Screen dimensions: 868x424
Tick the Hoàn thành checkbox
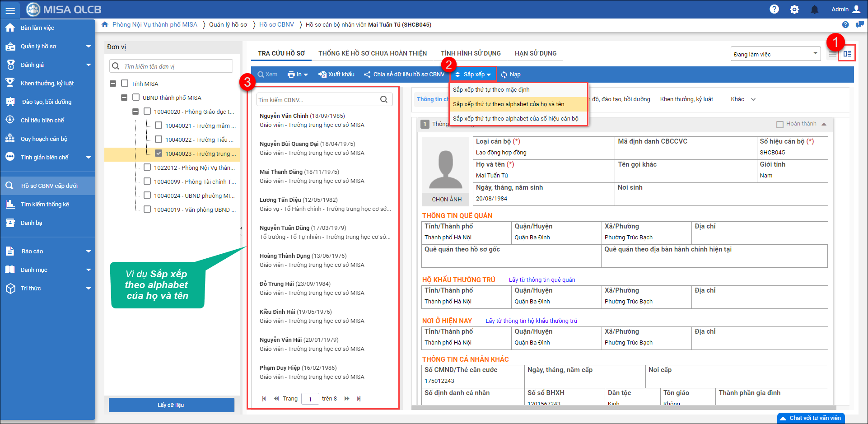coord(779,124)
